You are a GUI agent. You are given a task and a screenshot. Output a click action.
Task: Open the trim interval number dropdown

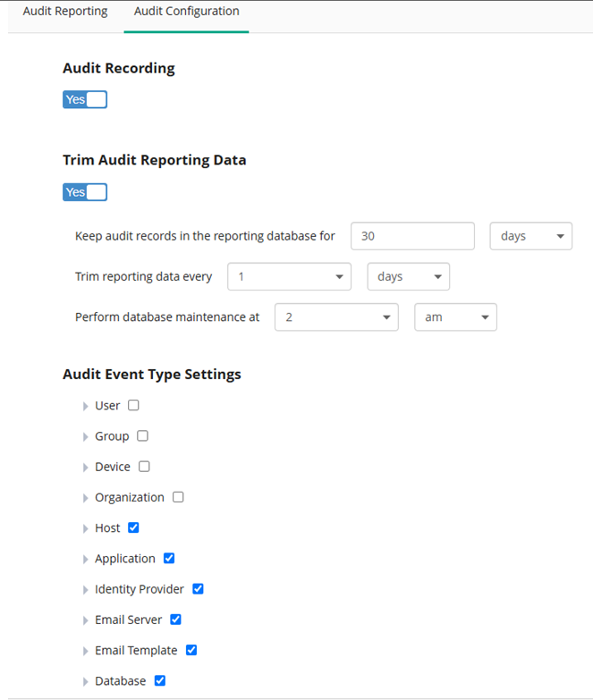[x=290, y=276]
